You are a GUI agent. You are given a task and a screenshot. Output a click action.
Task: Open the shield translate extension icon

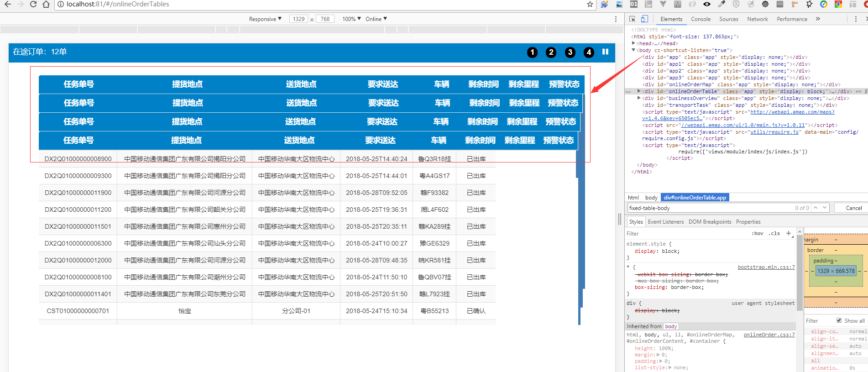736,4
